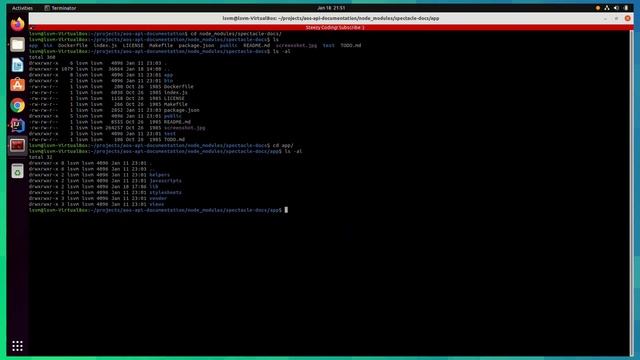Click 'Makefile' in the ls -al listing
The width and height of the screenshot is (640, 360).
(x=176, y=104)
